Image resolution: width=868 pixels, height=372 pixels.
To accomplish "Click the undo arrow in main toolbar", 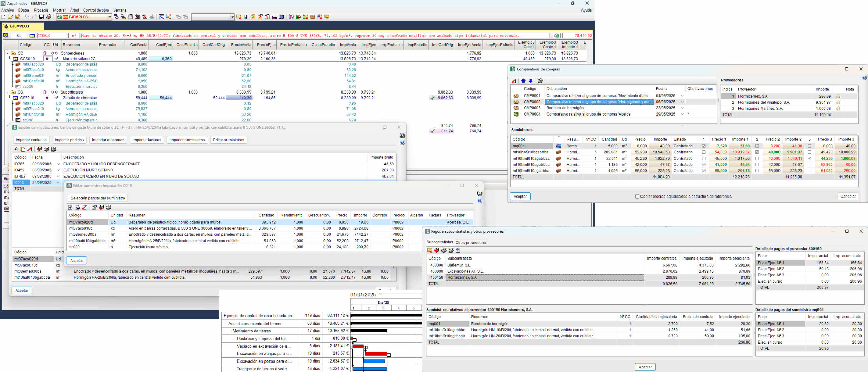I will 27,17.
